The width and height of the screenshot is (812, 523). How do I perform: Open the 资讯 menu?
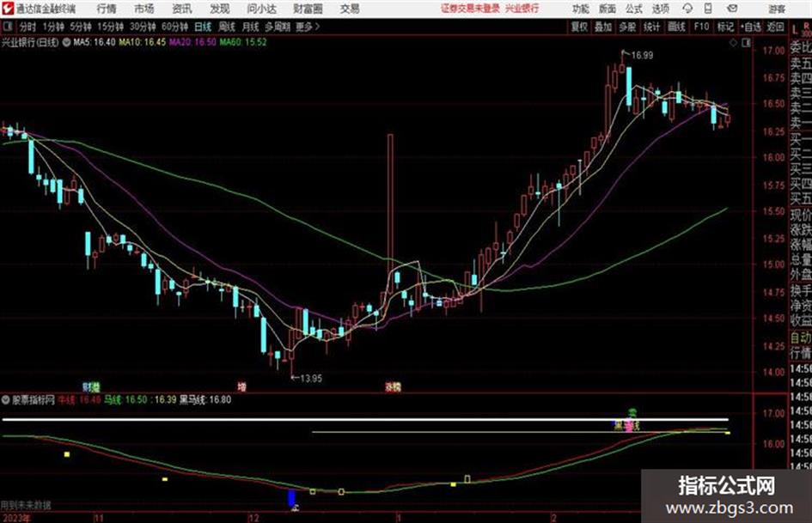pyautogui.click(x=182, y=9)
